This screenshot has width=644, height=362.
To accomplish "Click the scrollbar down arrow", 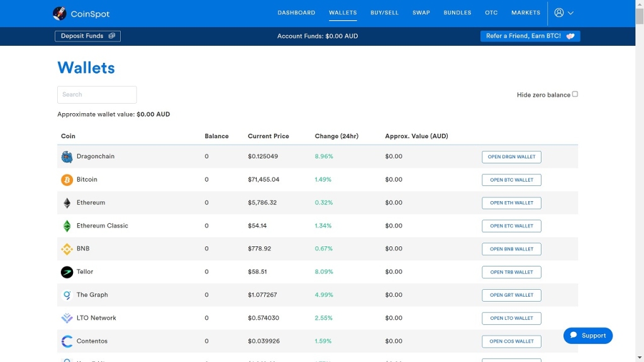I will tap(640, 358).
